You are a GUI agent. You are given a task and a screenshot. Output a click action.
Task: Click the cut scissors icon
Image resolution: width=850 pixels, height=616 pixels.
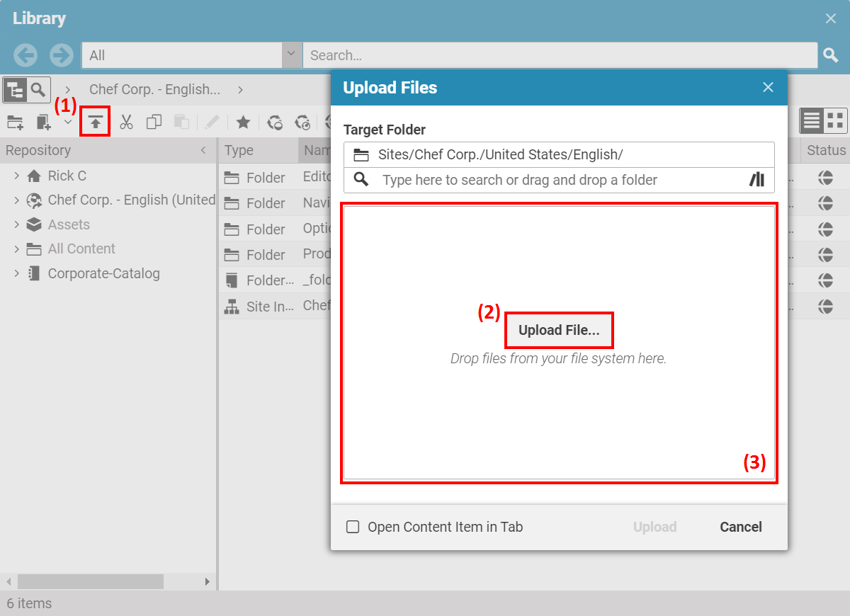(126, 122)
